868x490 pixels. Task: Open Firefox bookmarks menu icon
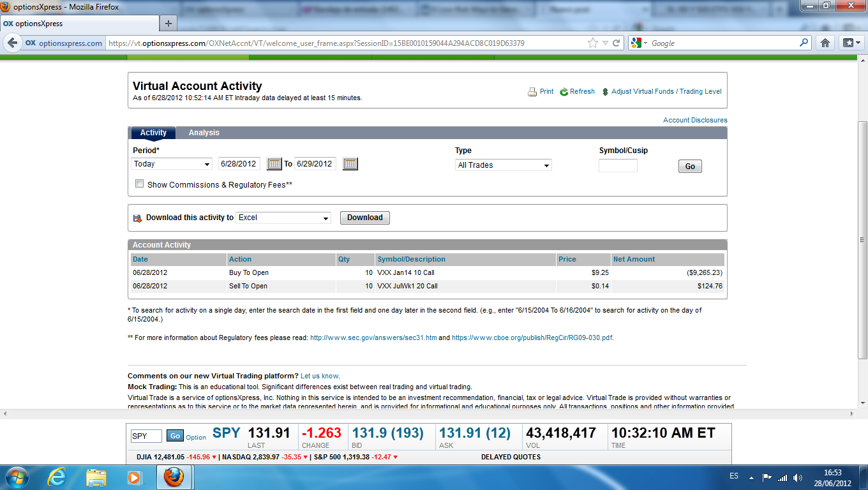[x=852, y=43]
